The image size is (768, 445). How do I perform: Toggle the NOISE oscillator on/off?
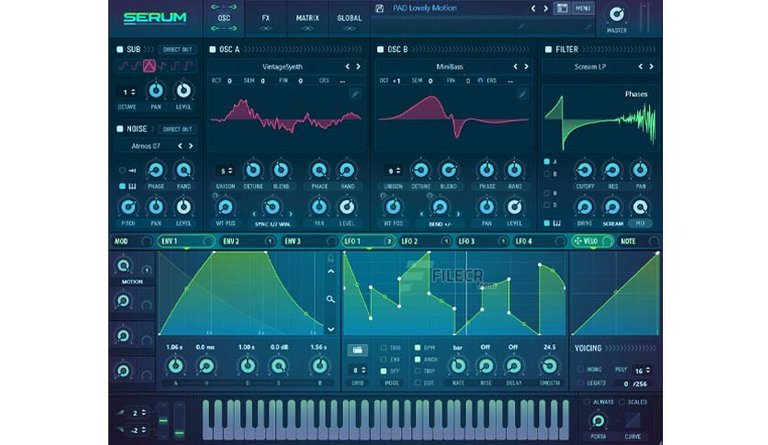pos(120,129)
